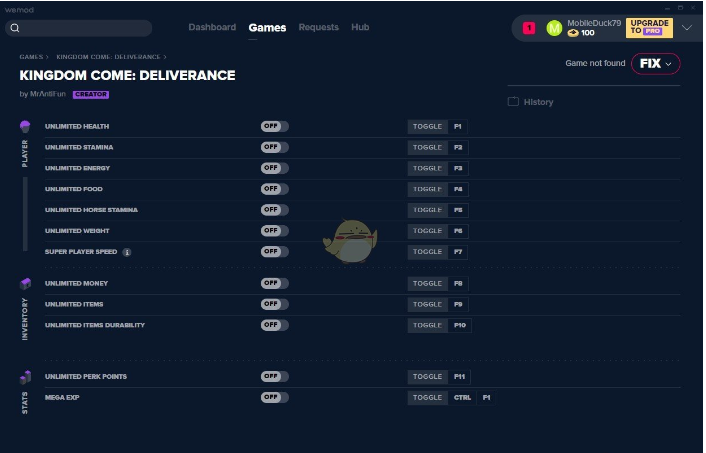Click Toggle hotkey for Unlimited Horse Stamina
The image size is (706, 453).
[428, 210]
